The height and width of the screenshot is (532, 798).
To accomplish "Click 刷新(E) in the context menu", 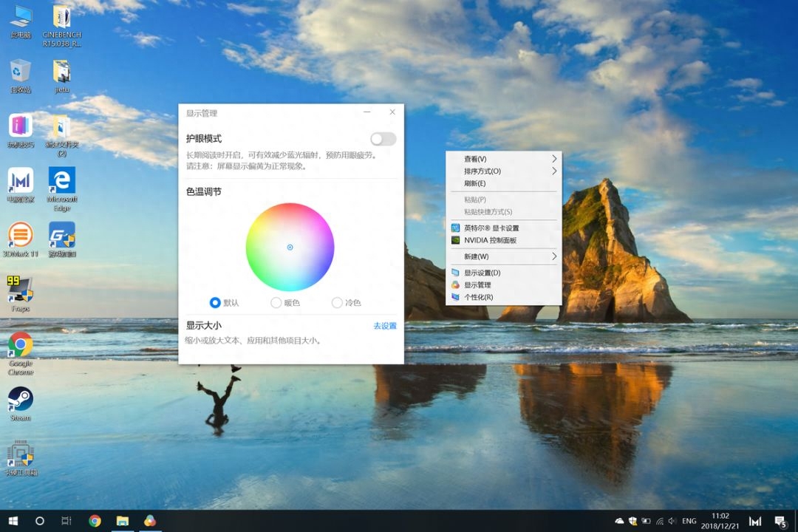I will point(475,183).
